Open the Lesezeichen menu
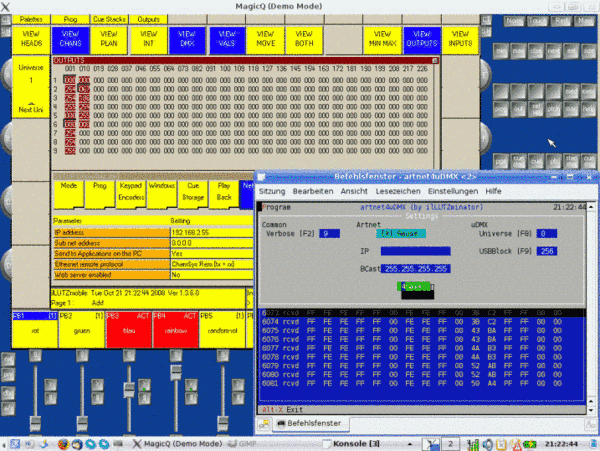 [398, 191]
